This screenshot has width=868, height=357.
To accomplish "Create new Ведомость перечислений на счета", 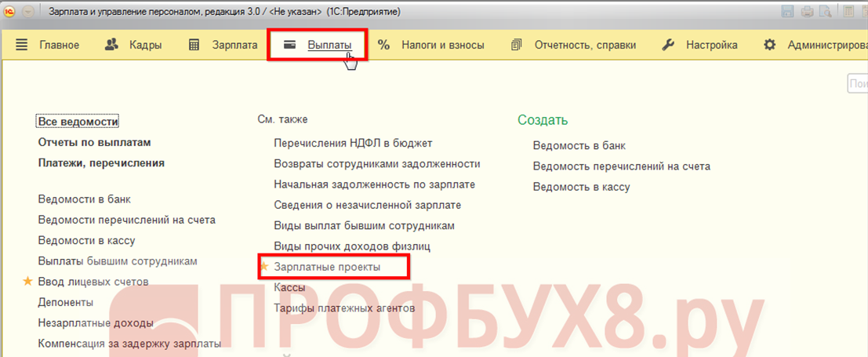I will pyautogui.click(x=622, y=166).
